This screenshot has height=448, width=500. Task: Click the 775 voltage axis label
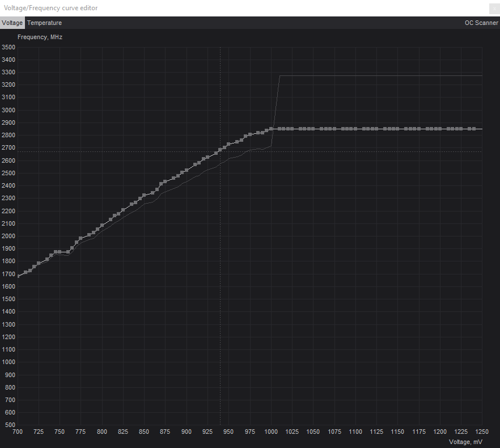(x=80, y=432)
